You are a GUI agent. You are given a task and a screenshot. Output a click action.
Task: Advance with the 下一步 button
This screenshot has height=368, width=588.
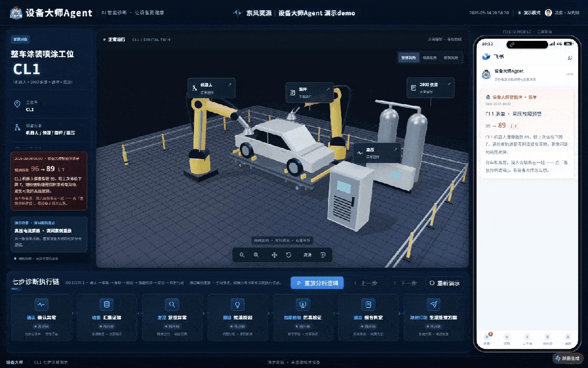[405, 283]
